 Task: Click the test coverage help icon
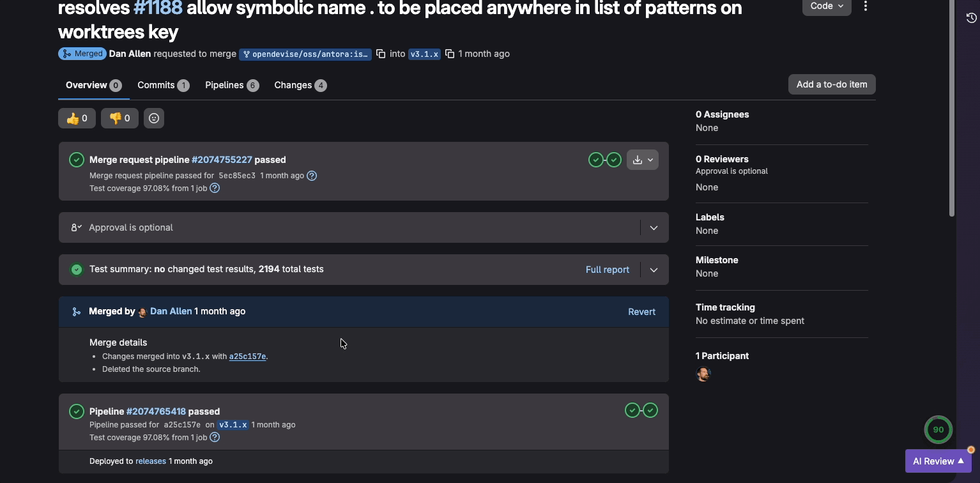point(215,188)
